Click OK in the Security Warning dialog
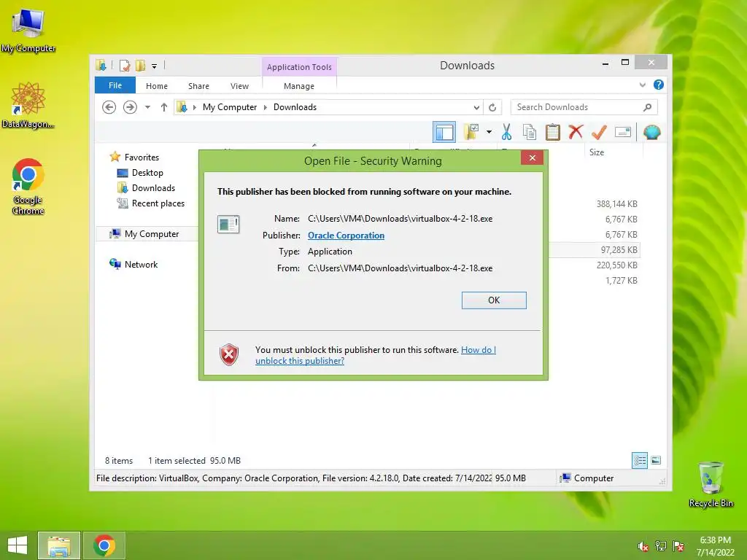747x560 pixels. [x=494, y=300]
